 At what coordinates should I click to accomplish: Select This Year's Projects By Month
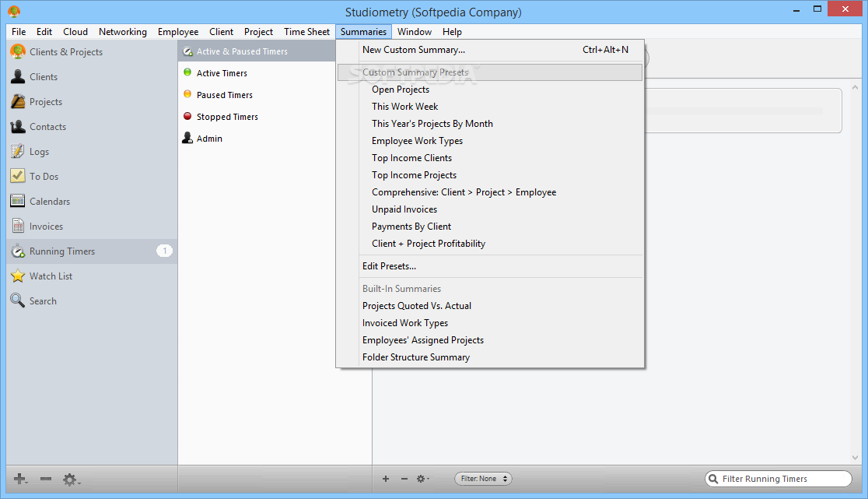coord(490,124)
